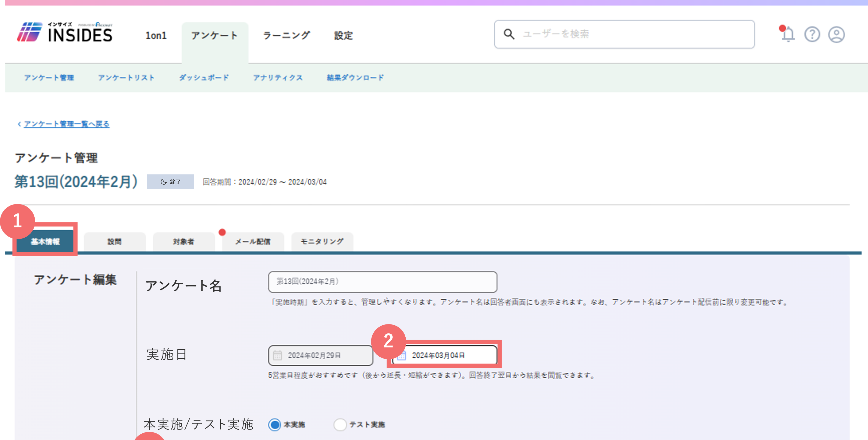Open the 2024年03月04日 end date picker
Image resolution: width=868 pixels, height=440 pixels.
(x=444, y=355)
